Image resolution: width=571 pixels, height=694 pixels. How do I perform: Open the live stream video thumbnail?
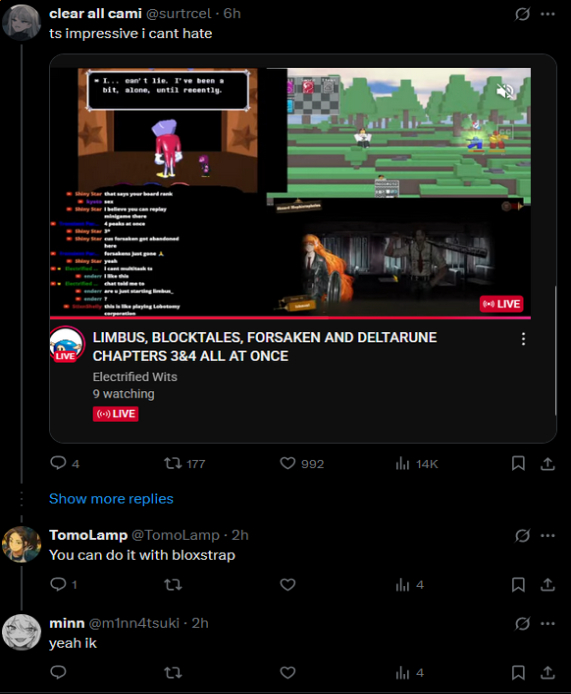(290, 192)
